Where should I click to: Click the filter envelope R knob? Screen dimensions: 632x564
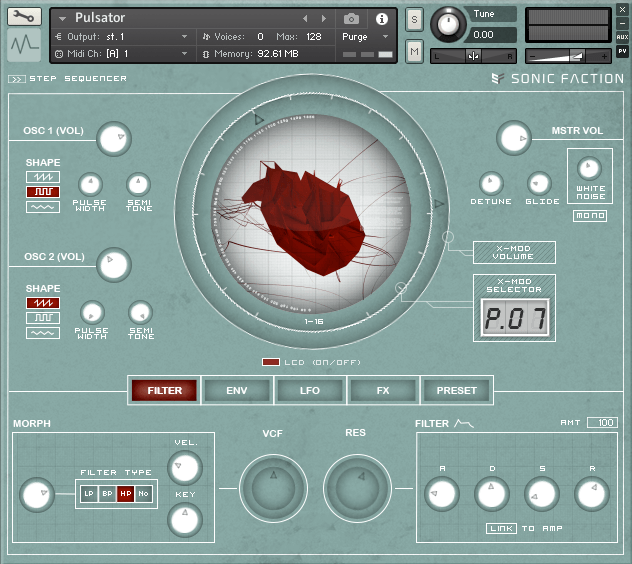(x=592, y=494)
